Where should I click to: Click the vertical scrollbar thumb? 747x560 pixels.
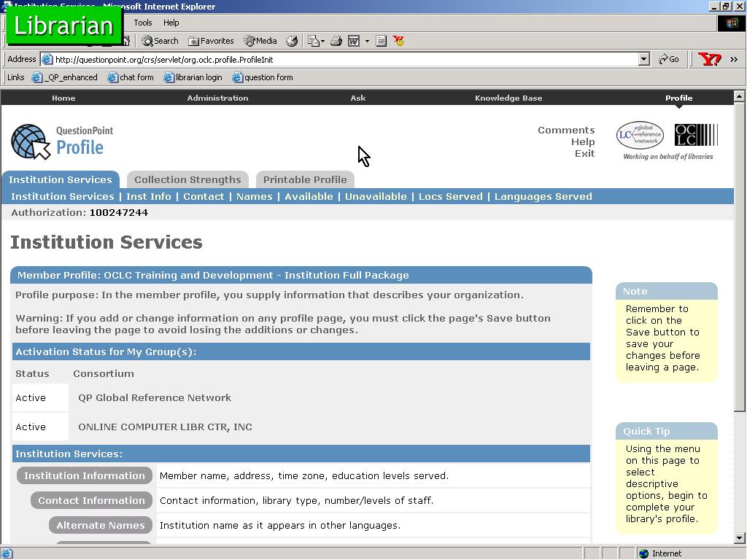[x=740, y=257]
